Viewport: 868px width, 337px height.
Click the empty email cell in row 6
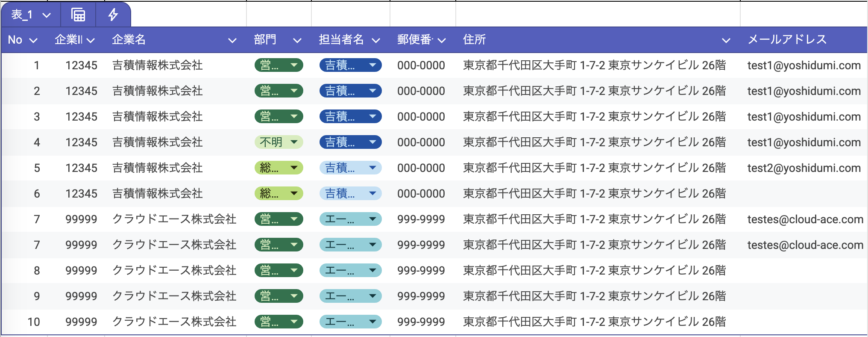coord(803,194)
